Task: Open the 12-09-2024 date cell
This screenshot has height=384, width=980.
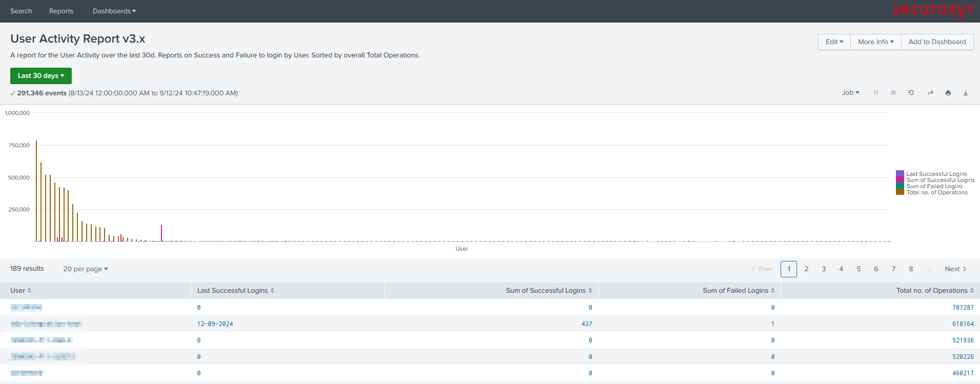Action: [215, 324]
